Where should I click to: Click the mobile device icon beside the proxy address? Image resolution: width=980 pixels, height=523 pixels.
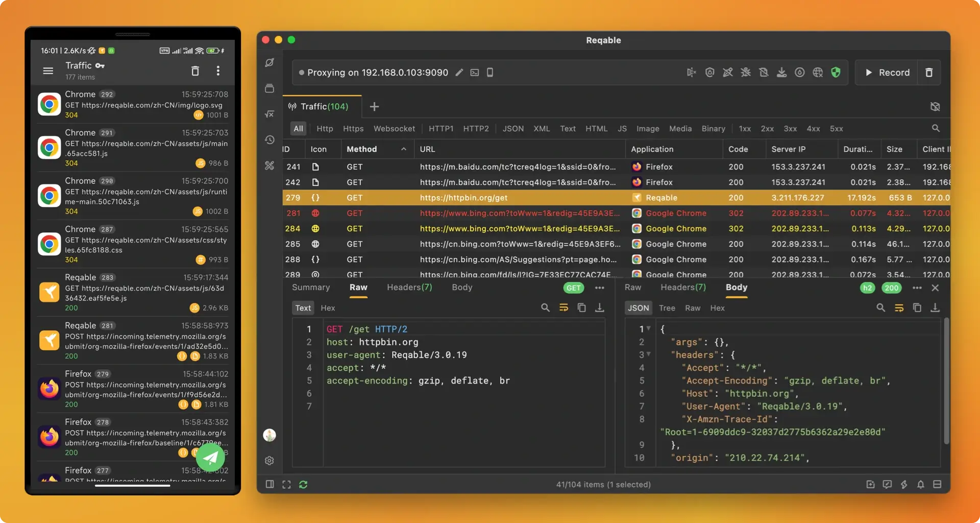click(x=489, y=73)
